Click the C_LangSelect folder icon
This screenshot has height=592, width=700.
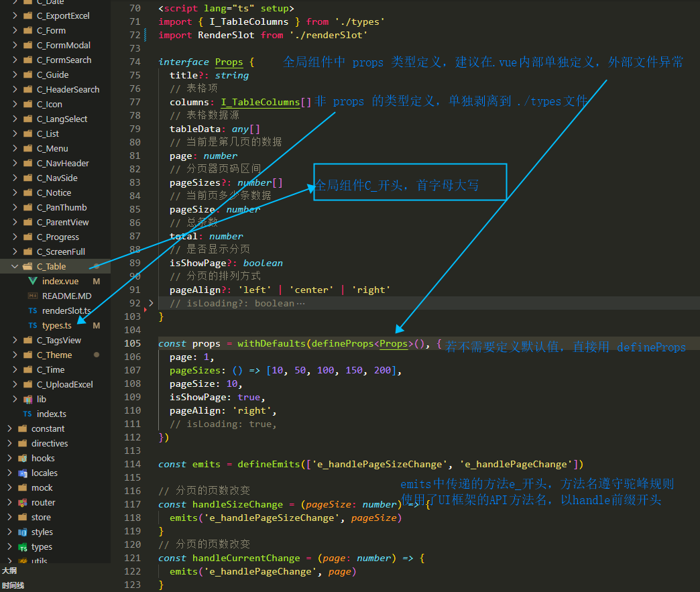click(27, 119)
